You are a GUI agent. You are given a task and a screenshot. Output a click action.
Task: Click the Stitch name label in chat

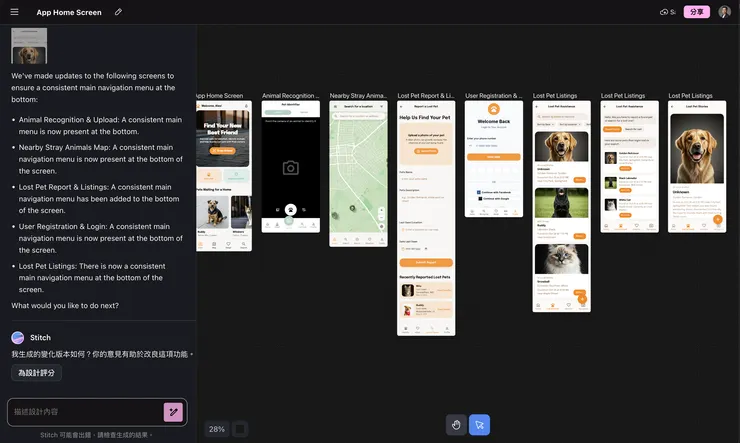[x=40, y=338]
